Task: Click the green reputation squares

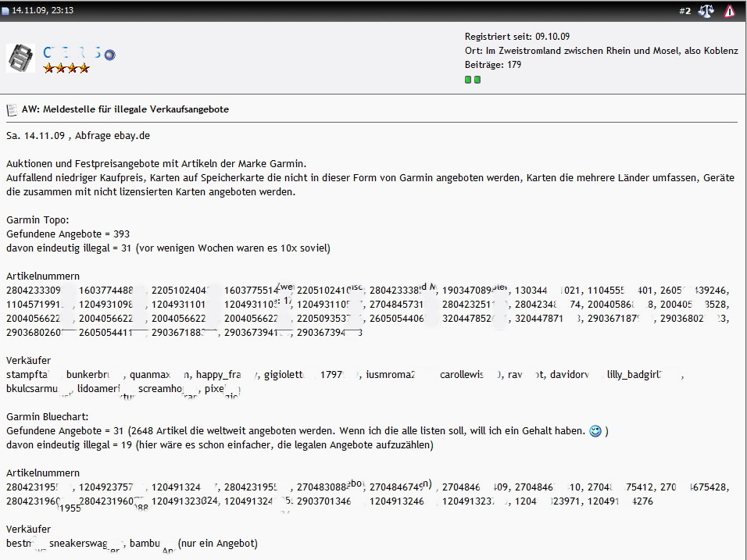Action: point(473,80)
